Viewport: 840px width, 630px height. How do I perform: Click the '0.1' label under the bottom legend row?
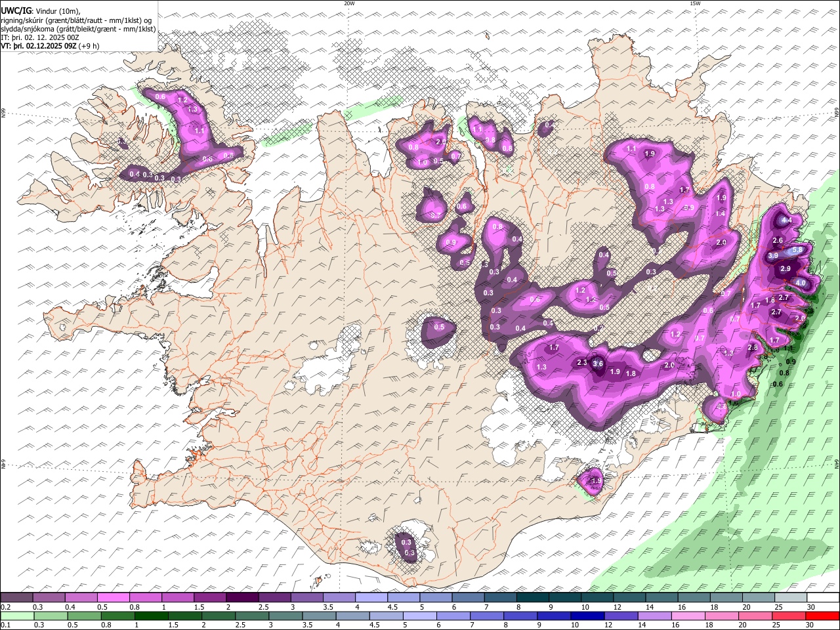5,625
